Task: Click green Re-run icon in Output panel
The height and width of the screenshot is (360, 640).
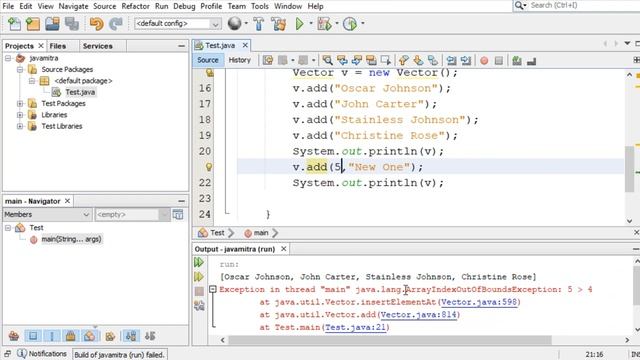Action: (199, 262)
